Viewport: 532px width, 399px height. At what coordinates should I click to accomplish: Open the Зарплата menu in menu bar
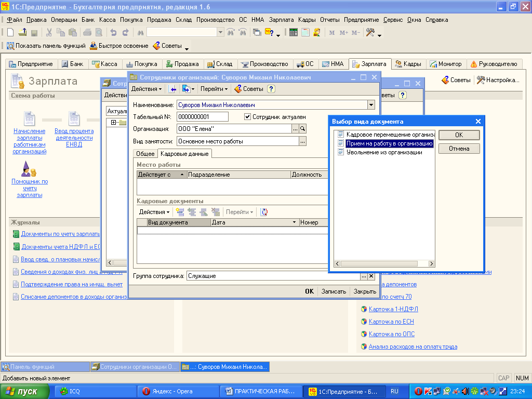coord(281,20)
